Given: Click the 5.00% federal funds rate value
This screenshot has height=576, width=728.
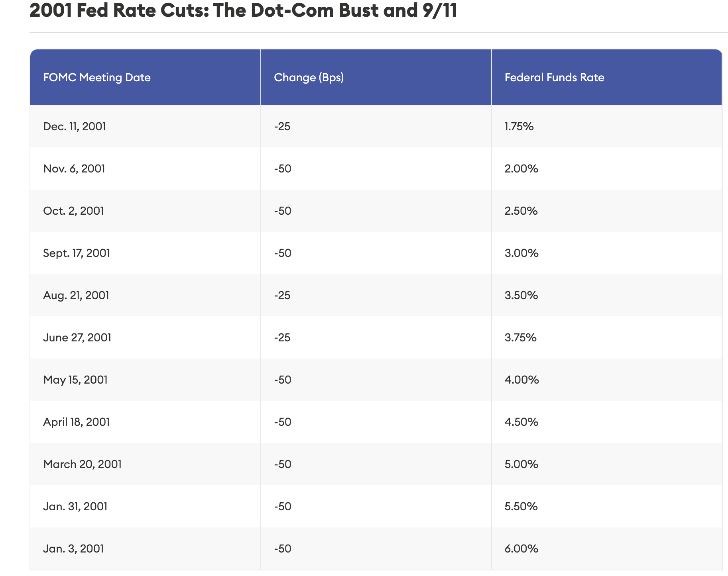Looking at the screenshot, I should pos(521,464).
